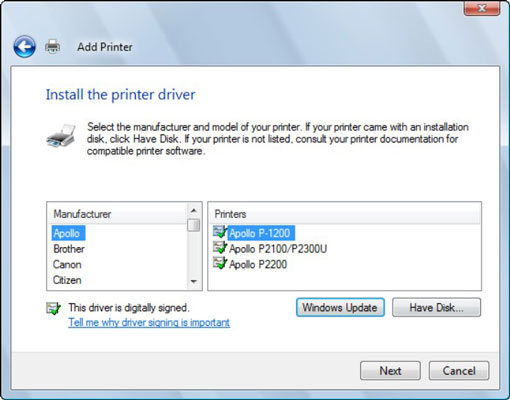Viewport: 510px width, 400px height.
Task: Click the signed-driver icon for Apollo P2100/P2300U
Action: click(220, 247)
